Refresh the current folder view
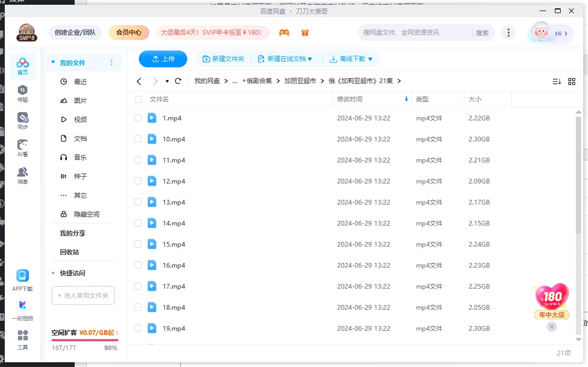This screenshot has height=367, width=588. coord(178,81)
